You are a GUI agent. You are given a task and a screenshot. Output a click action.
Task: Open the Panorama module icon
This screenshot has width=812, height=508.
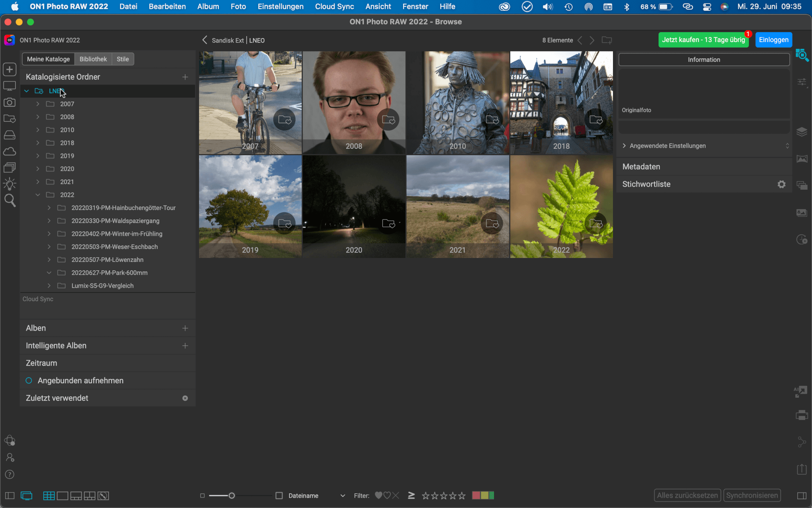click(x=802, y=159)
